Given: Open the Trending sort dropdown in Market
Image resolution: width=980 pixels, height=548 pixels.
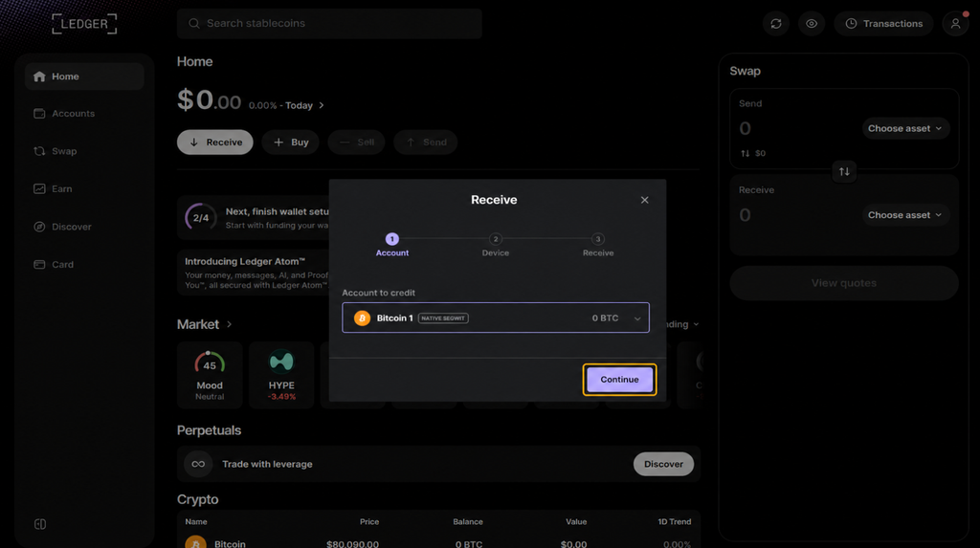Looking at the screenshot, I should (682, 324).
